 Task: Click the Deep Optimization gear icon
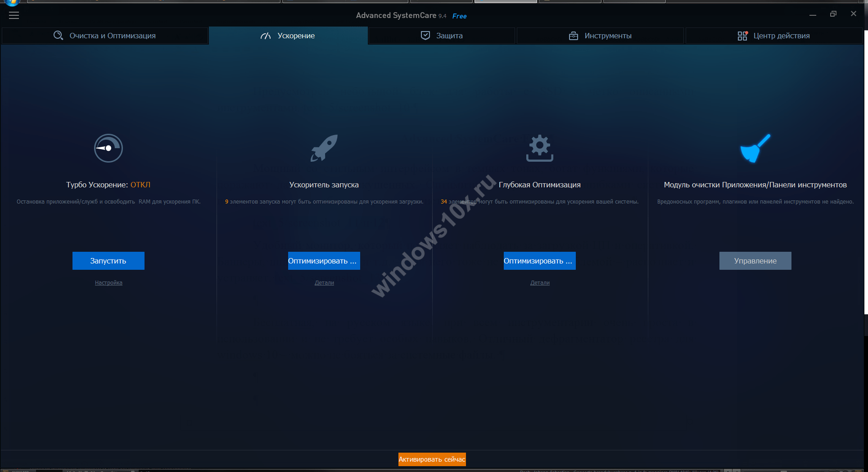click(x=540, y=148)
